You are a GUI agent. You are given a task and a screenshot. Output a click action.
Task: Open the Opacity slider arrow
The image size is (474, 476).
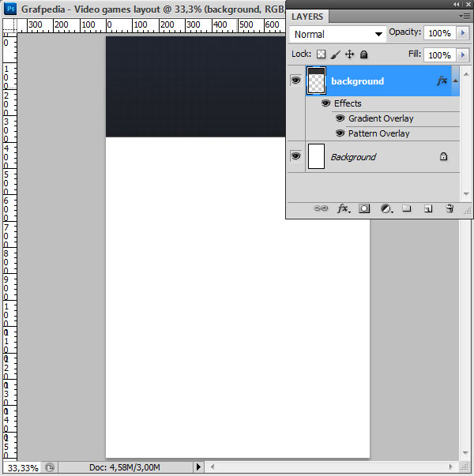(463, 33)
